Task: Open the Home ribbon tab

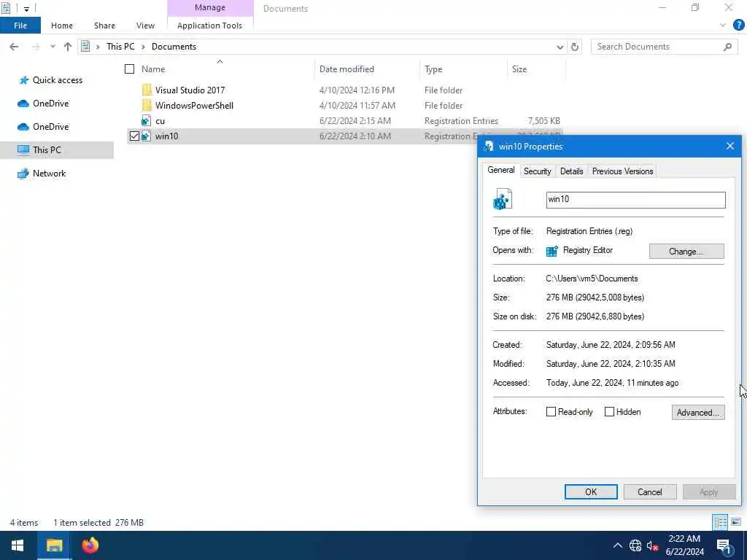Action: (62, 26)
